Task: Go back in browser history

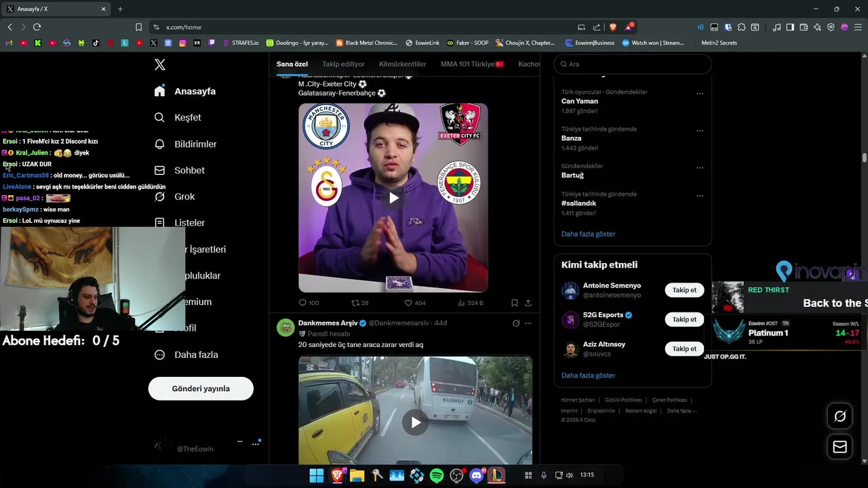Action: tap(9, 27)
